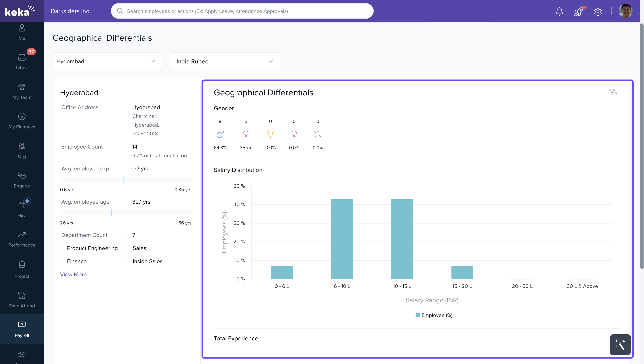Go to Inbox in the sidebar
The width and height of the screenshot is (644, 364).
click(22, 62)
